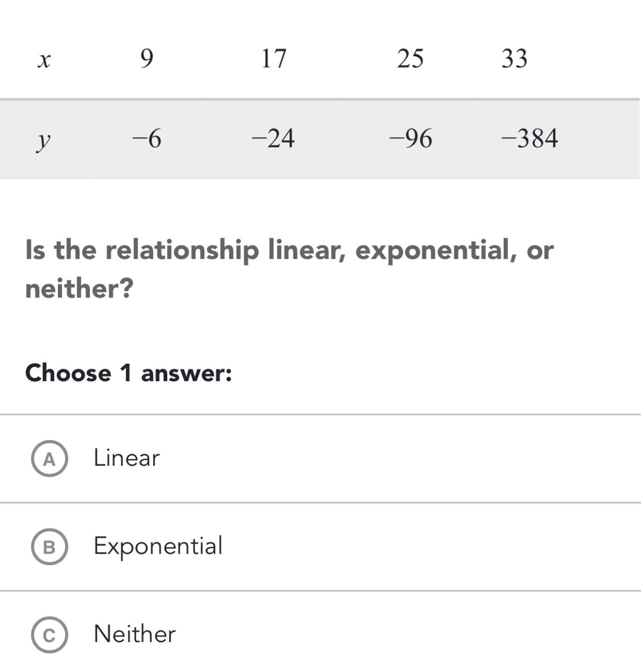This screenshot has width=641, height=672.
Task: Click the y value −24 cell
Action: pyautogui.click(x=273, y=138)
